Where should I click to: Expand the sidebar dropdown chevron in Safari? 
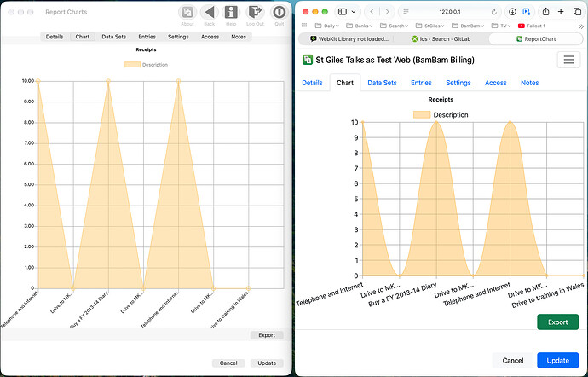pos(354,12)
